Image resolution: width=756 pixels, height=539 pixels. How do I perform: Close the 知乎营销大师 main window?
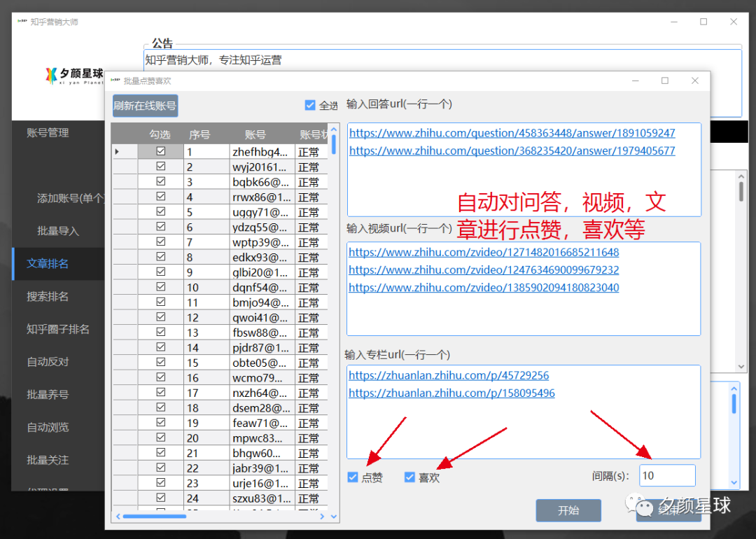(734, 22)
